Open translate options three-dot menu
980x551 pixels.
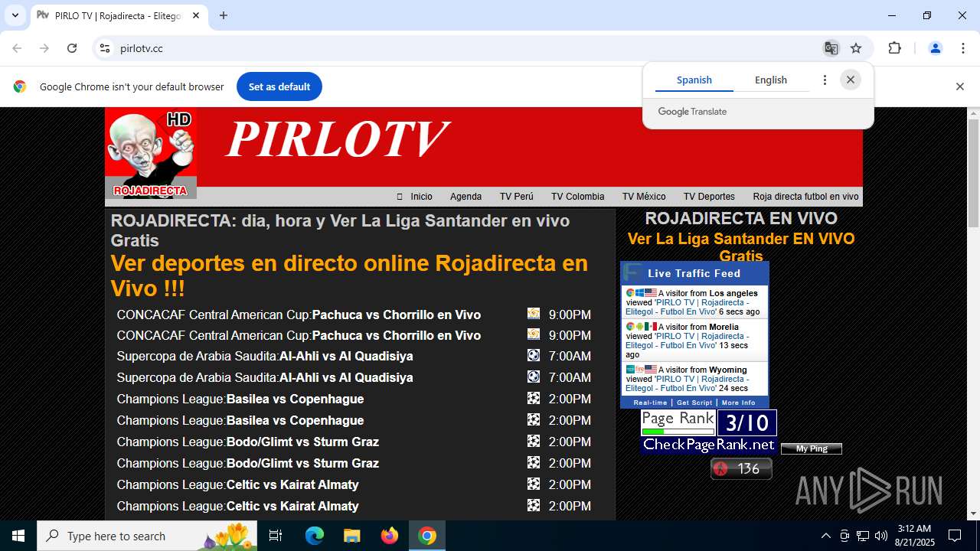pos(825,80)
